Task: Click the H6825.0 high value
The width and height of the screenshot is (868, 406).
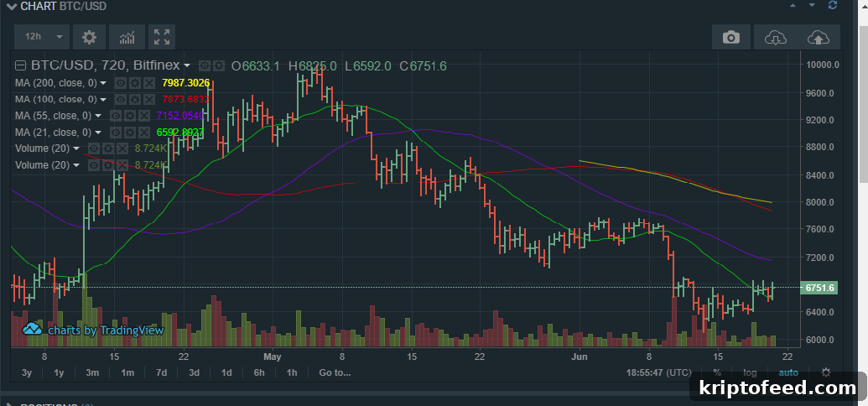Action: (x=312, y=66)
